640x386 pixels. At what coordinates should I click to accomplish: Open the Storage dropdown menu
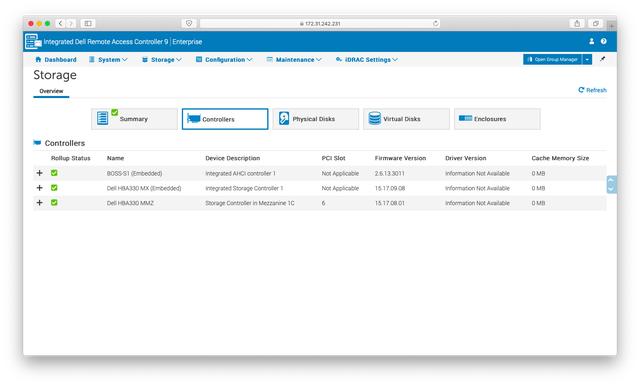pos(162,60)
